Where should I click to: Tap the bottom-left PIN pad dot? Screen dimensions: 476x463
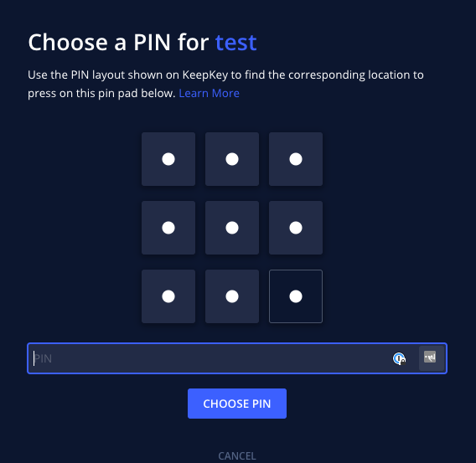[168, 296]
